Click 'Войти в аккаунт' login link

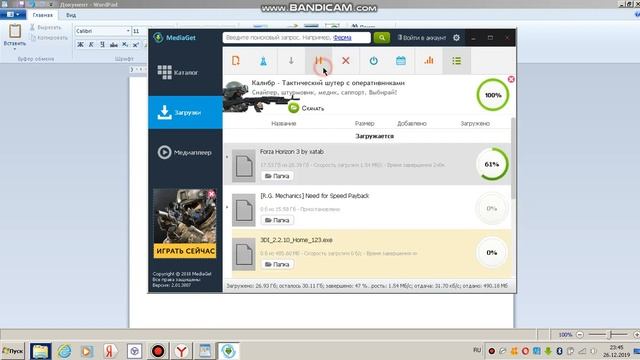[422, 38]
